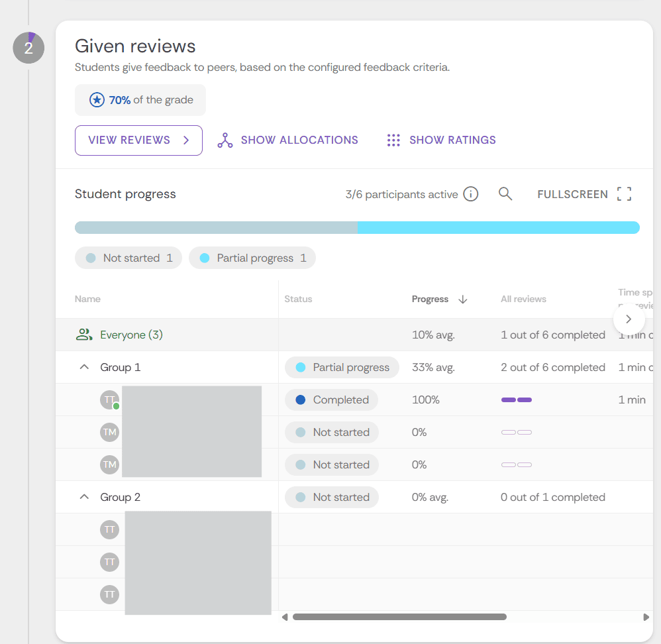Toggle the Partial progress filter chip
Viewport: 661px width, 644px height.
pyautogui.click(x=252, y=258)
